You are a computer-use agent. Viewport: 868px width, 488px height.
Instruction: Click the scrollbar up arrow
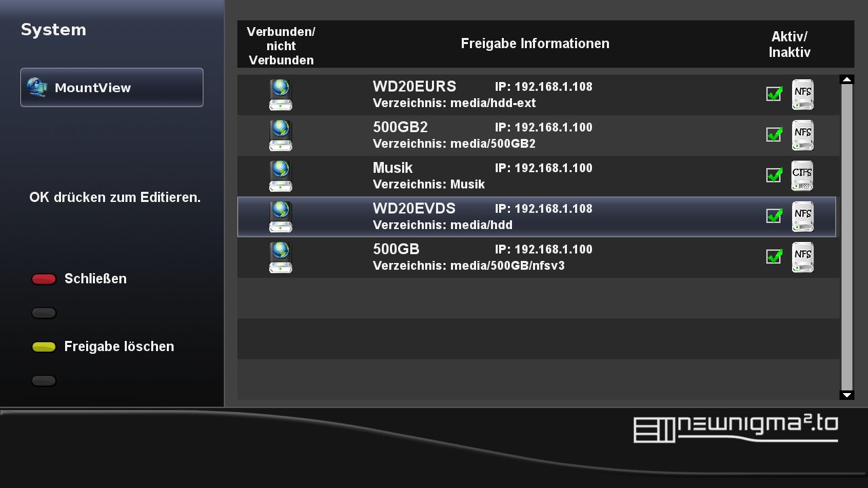pyautogui.click(x=846, y=79)
